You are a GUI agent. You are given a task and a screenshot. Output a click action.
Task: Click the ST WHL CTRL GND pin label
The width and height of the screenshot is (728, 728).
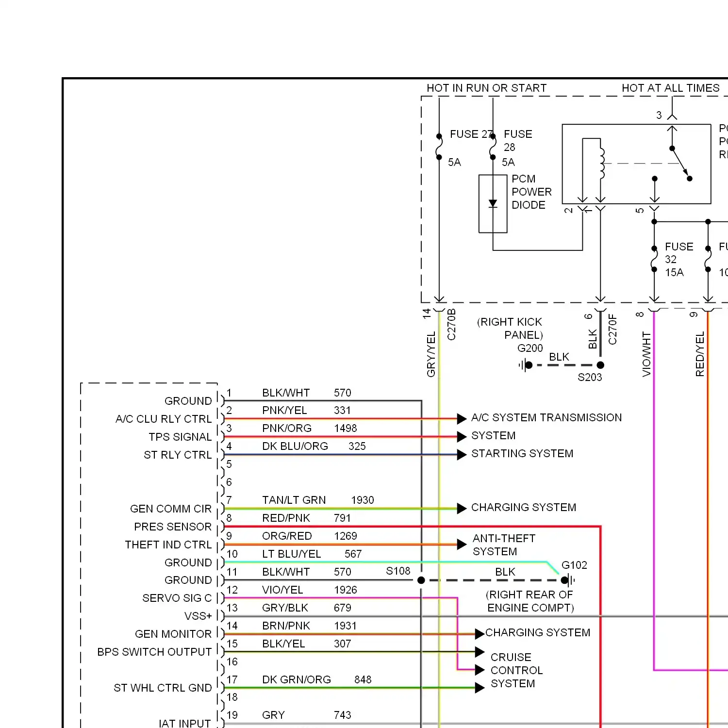pyautogui.click(x=163, y=688)
